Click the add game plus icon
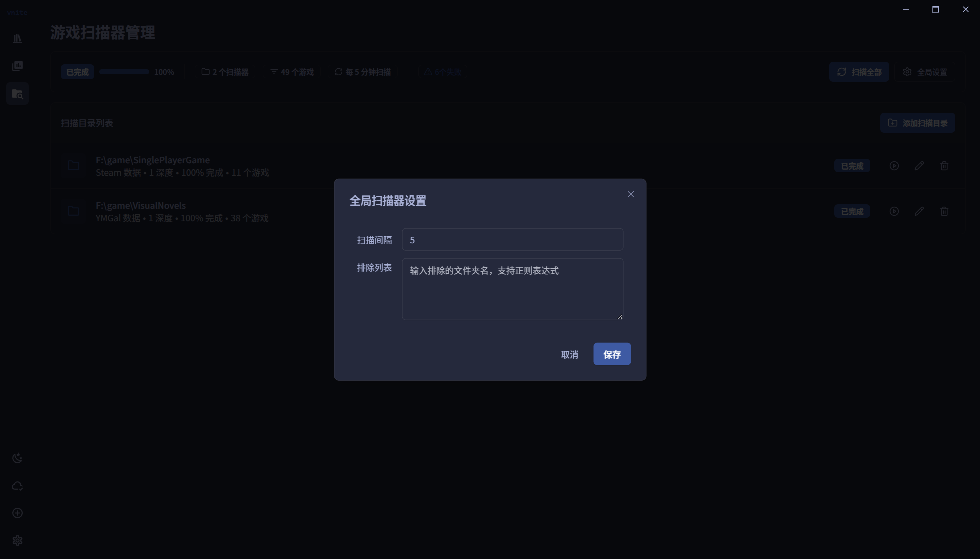The height and width of the screenshot is (559, 980). 17,513
